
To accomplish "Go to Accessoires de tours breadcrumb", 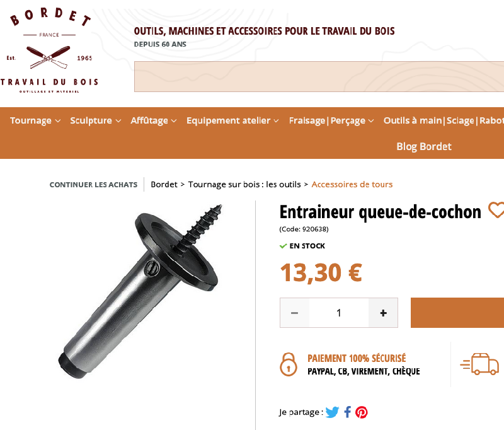I will (x=352, y=184).
